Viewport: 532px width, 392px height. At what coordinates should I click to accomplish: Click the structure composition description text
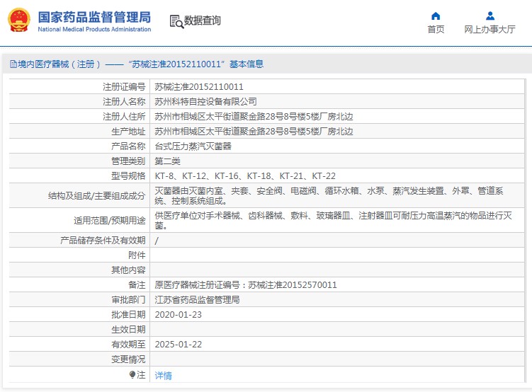tap(329, 196)
